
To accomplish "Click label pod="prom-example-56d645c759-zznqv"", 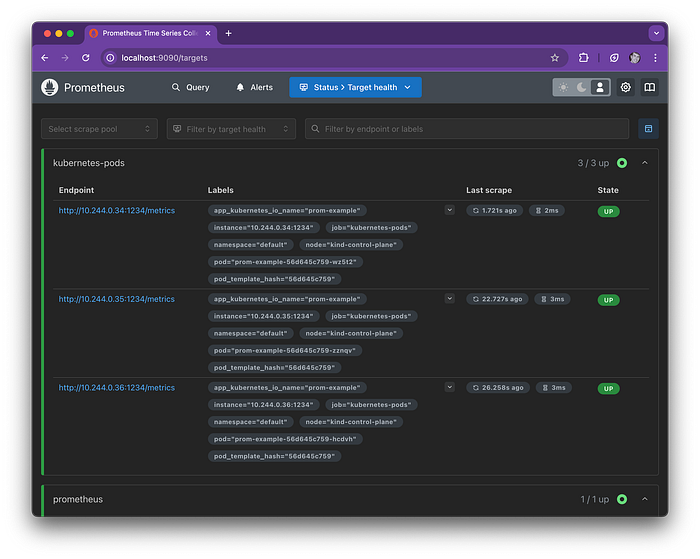I will click(x=285, y=350).
